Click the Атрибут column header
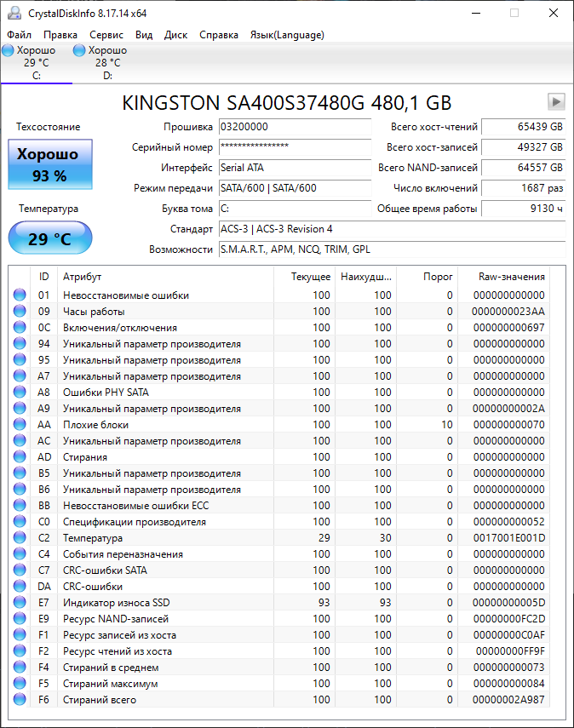Screen dimensions: 574x728 tap(165, 277)
